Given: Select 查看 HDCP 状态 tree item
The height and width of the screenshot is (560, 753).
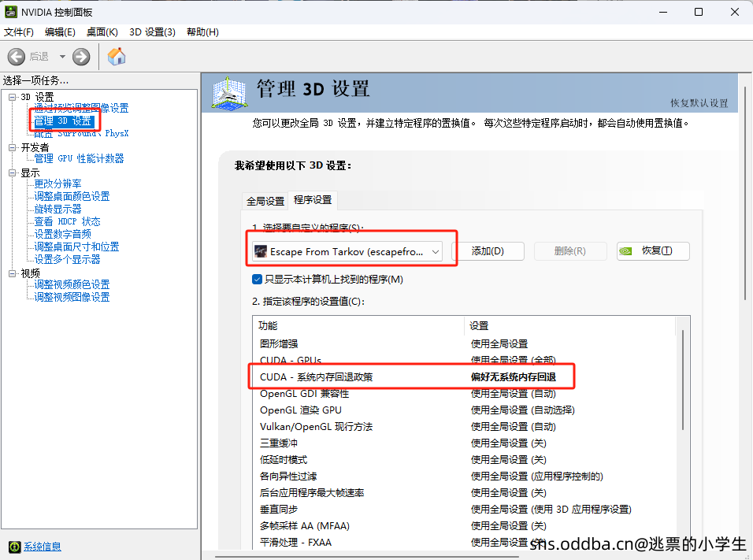Looking at the screenshot, I should point(67,221).
